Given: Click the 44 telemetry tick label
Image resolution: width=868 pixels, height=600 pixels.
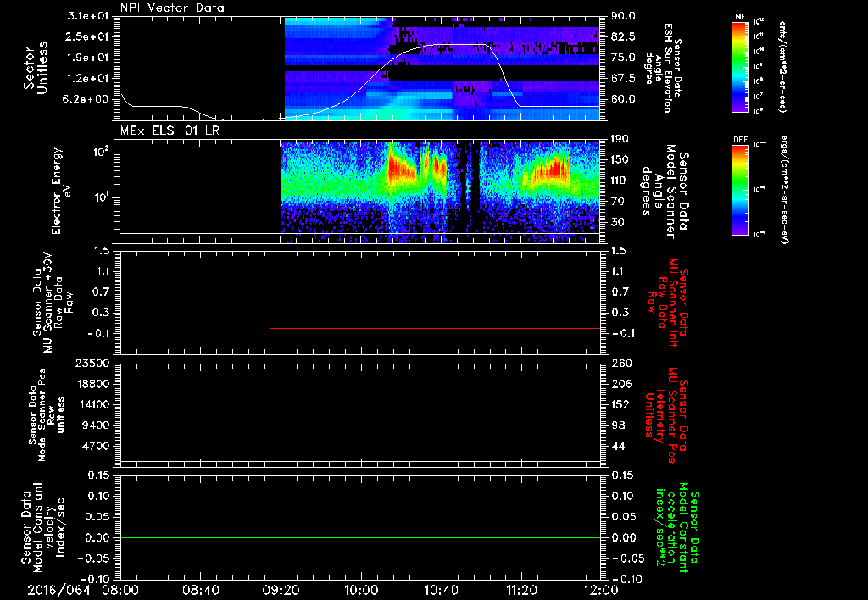Looking at the screenshot, I should [x=618, y=446].
